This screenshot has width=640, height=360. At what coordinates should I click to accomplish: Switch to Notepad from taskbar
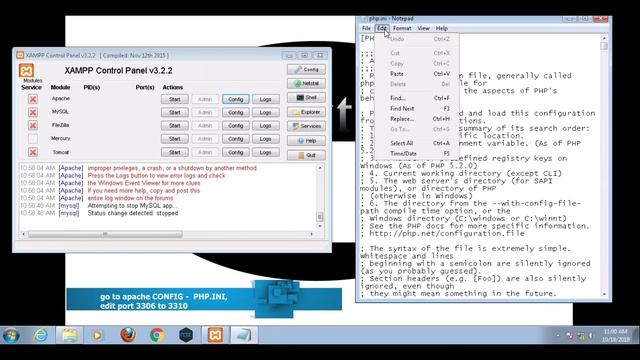244,335
